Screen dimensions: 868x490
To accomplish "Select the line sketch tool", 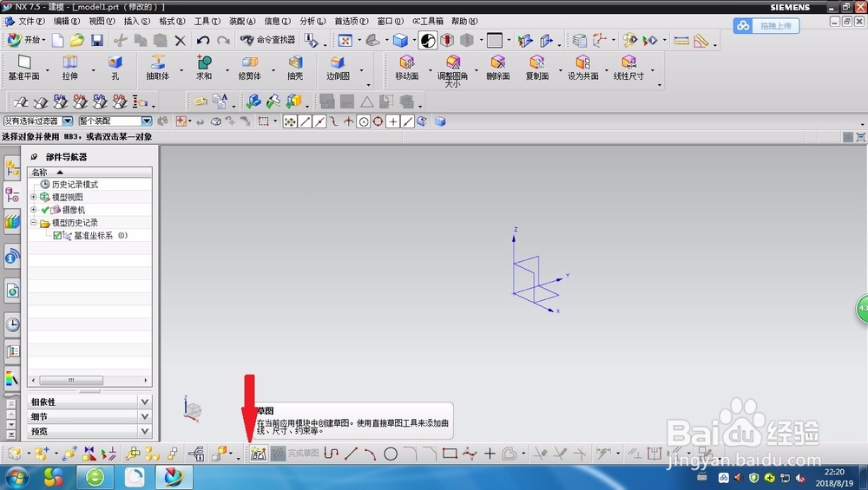I will pos(351,454).
